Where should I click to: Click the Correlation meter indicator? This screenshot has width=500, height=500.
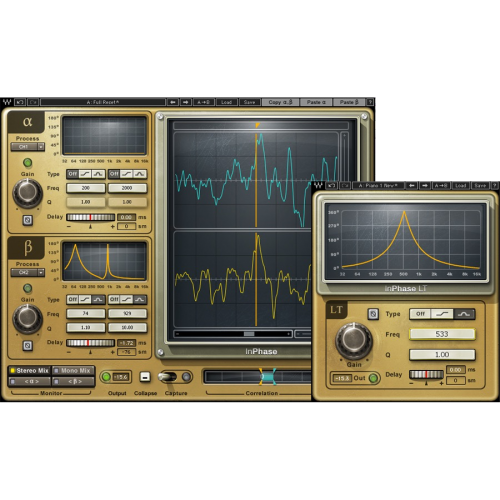point(267,377)
